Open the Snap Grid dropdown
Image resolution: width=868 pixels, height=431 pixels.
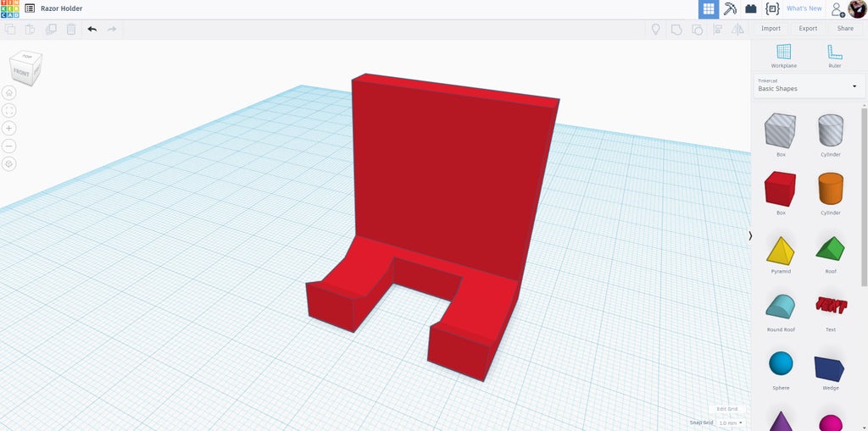(731, 423)
